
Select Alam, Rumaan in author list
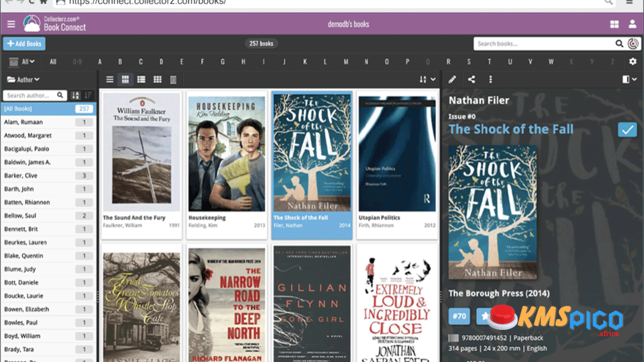[x=48, y=122]
